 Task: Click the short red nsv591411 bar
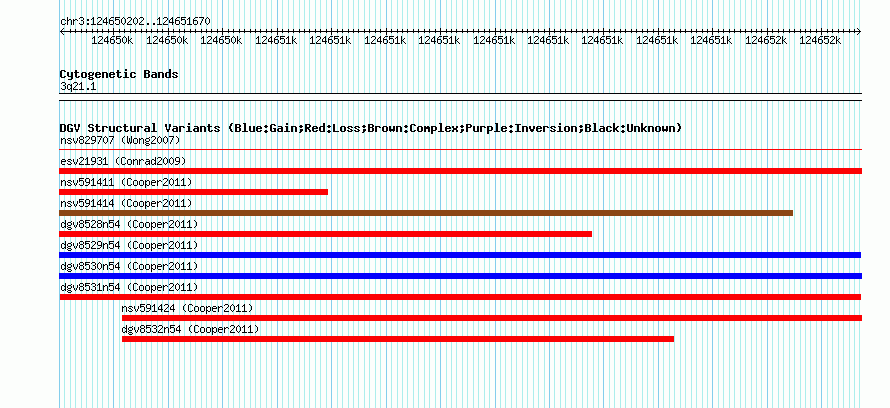tap(194, 192)
